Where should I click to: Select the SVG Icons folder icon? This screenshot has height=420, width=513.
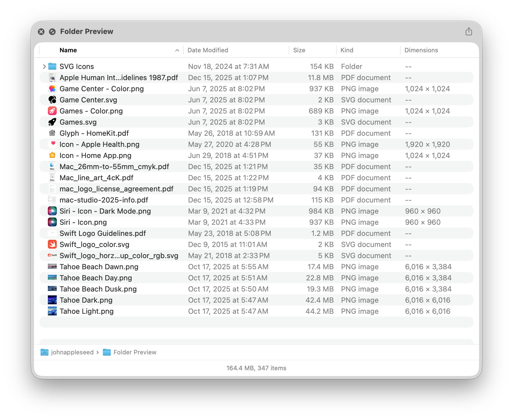point(52,66)
